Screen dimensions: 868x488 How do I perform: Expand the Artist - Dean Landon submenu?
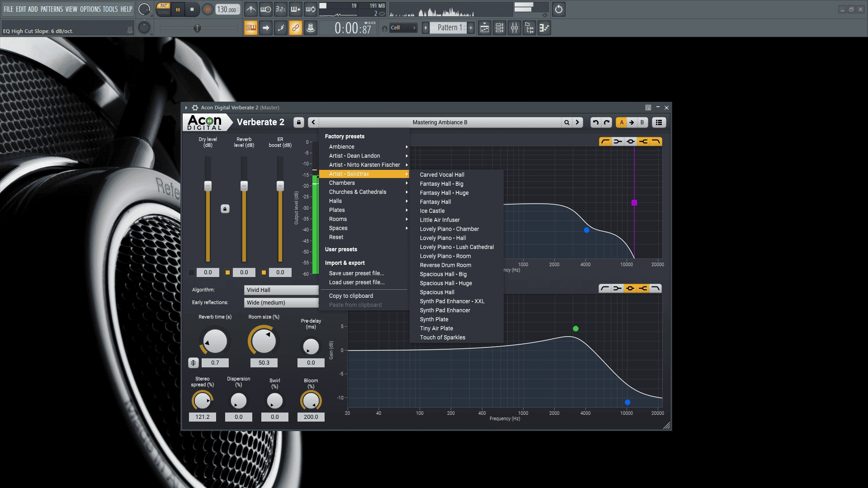[364, 156]
